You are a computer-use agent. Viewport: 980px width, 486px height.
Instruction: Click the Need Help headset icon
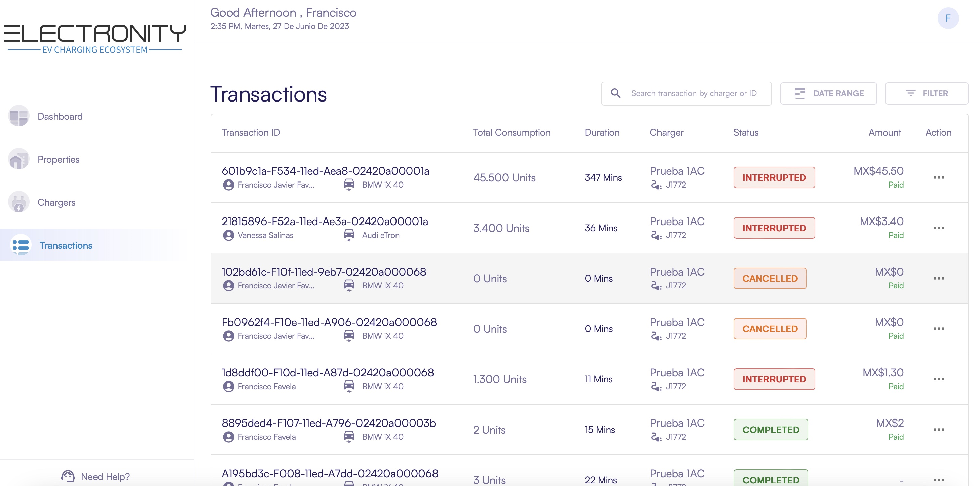[x=68, y=476]
